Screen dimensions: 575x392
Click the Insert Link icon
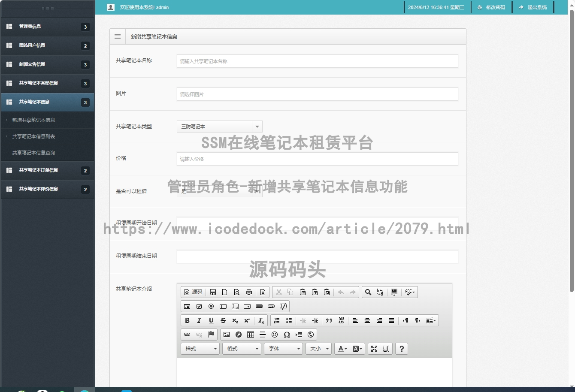[x=187, y=335]
